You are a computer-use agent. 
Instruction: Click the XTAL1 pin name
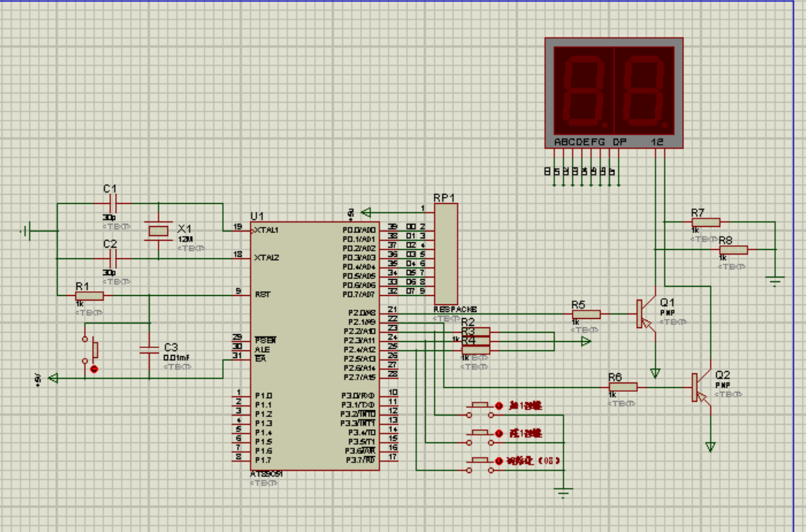(267, 230)
